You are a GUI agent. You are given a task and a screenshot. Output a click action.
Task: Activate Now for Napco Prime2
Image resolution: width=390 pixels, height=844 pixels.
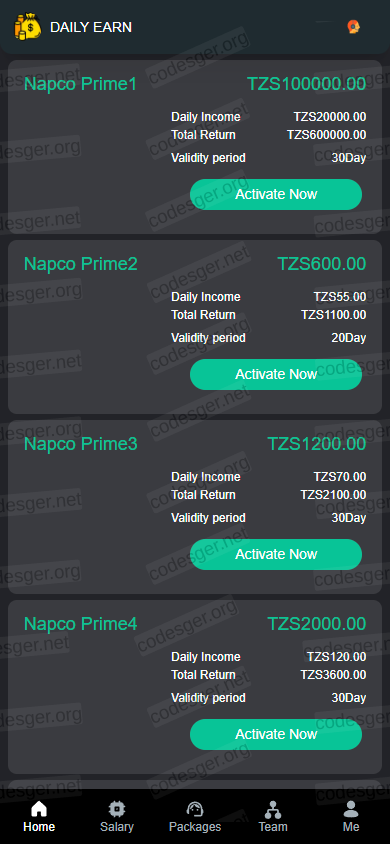276,374
